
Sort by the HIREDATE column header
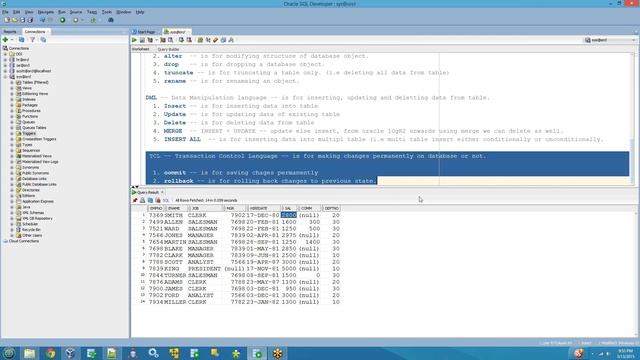pyautogui.click(x=263, y=209)
